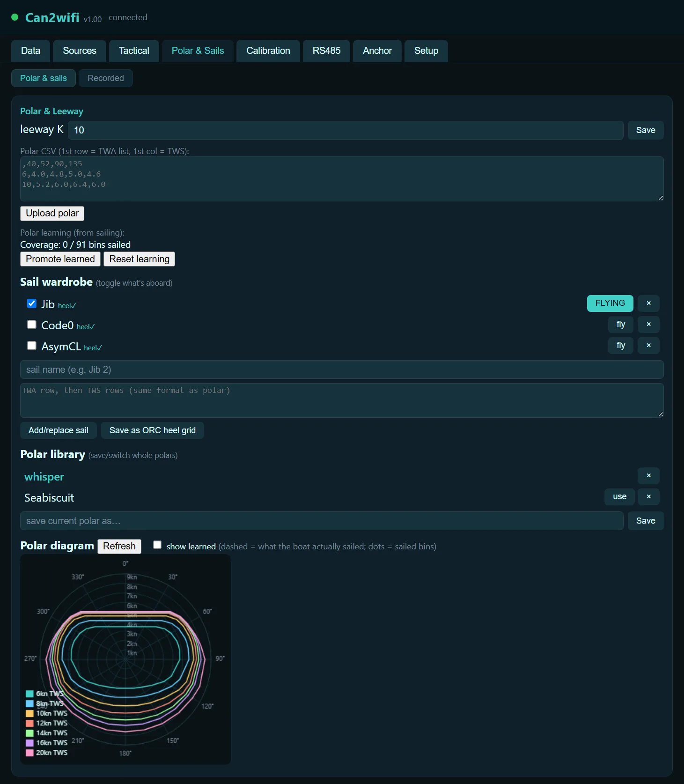Use the Seabiscuit polar
This screenshot has height=784, width=684.
pos(619,497)
